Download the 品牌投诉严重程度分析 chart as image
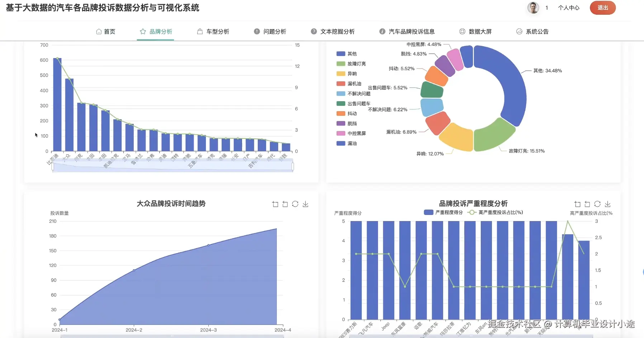 [x=608, y=204]
